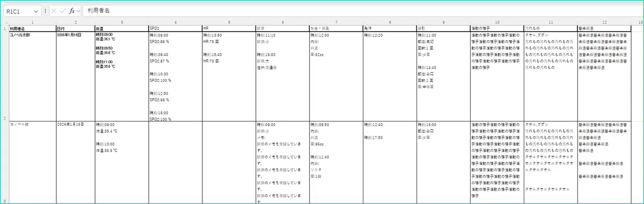
Task: Select column header 12
Action: click(x=604, y=22)
